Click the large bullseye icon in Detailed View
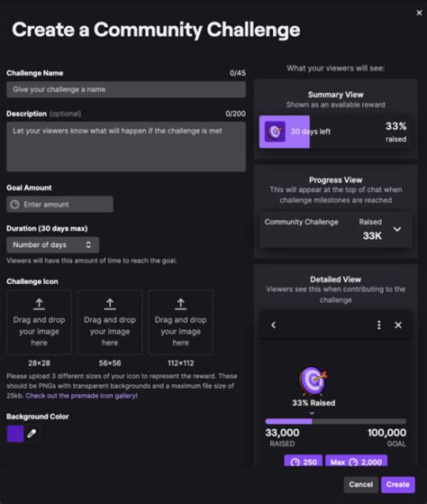The width and height of the screenshot is (427, 504). point(313,380)
